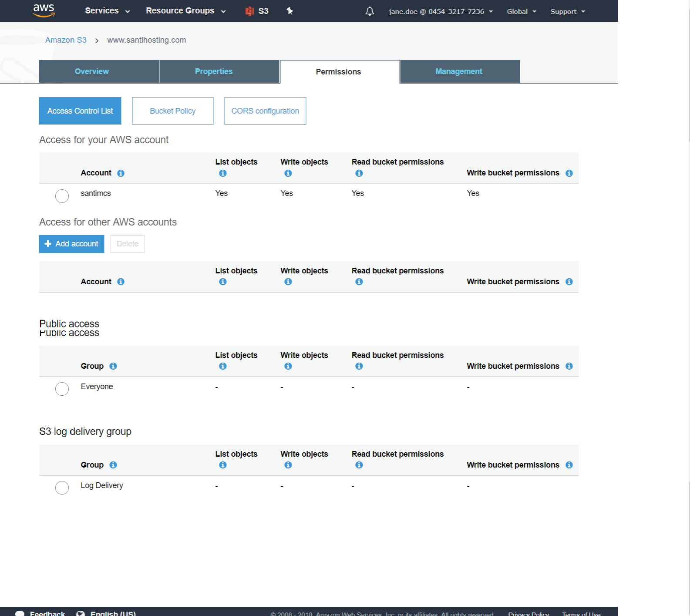This screenshot has width=690, height=616.
Task: Click the AWS logo home icon
Action: (44, 10)
